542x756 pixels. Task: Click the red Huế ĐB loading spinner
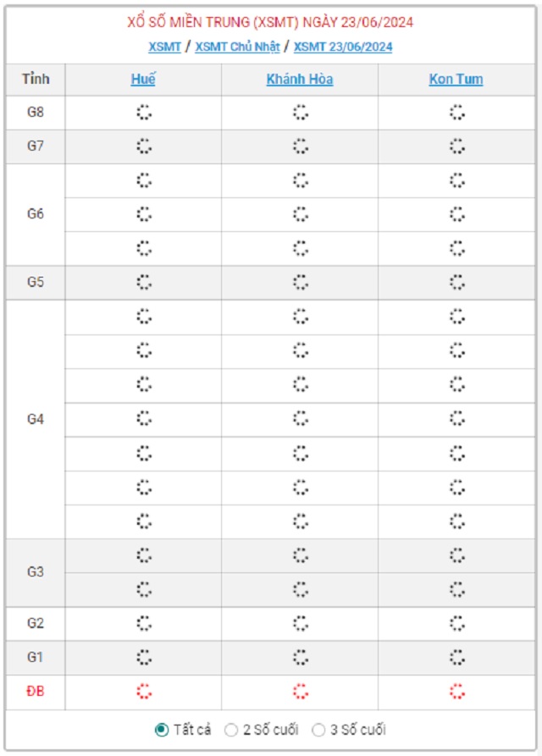pyautogui.click(x=143, y=692)
